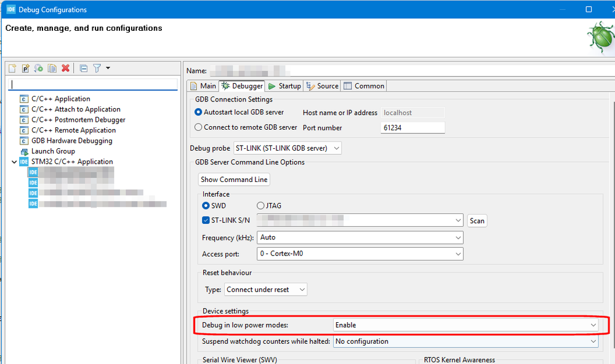This screenshot has width=615, height=364.
Task: Click the C icon of GDB Hardware Debugging
Action: 24,141
